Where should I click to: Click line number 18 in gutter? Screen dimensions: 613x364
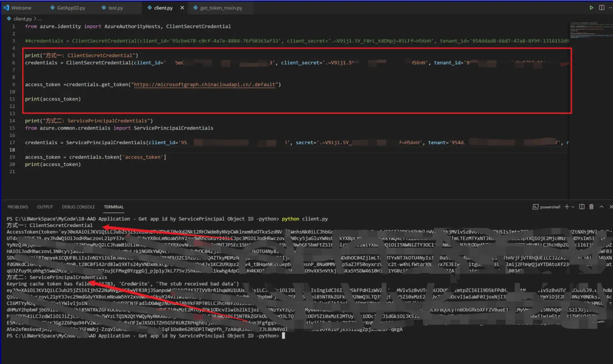(12, 150)
